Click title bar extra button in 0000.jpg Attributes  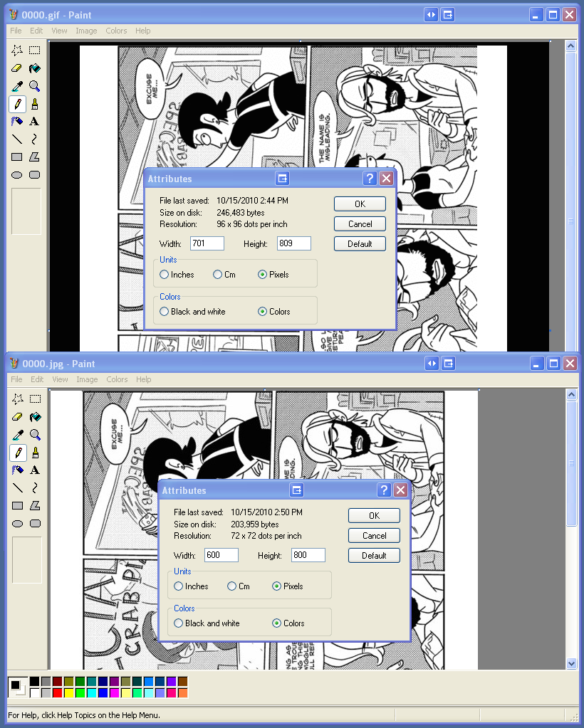click(297, 490)
